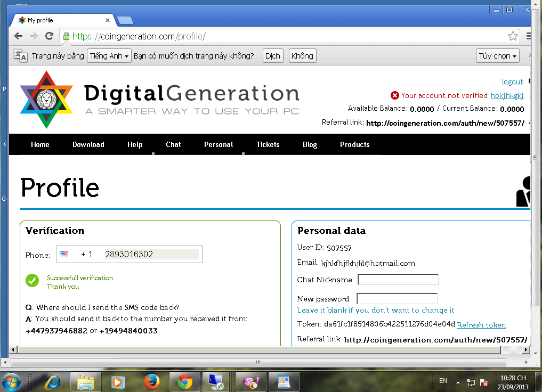Viewport: 542px width, 392px height.
Task: Click the Chat Nickname input field
Action: pos(398,280)
